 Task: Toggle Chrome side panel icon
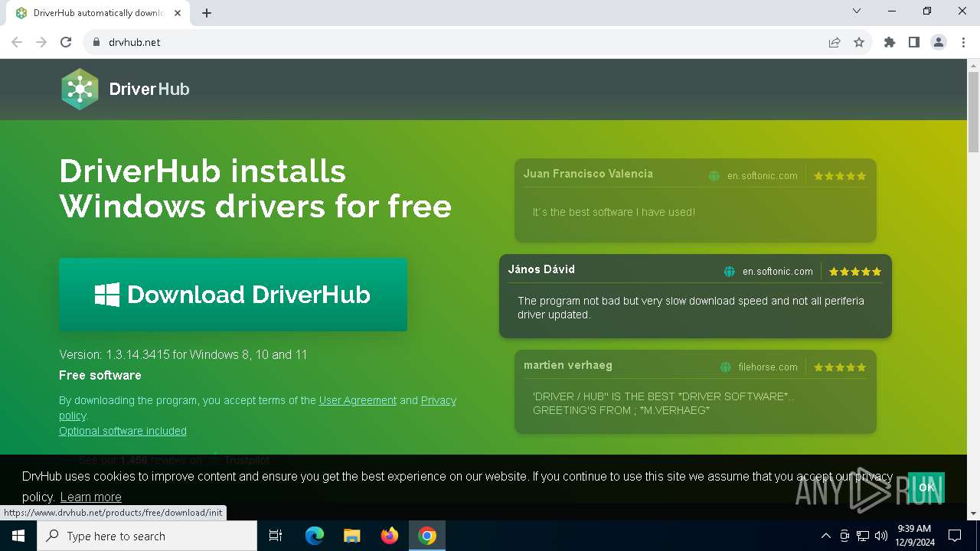click(x=914, y=42)
